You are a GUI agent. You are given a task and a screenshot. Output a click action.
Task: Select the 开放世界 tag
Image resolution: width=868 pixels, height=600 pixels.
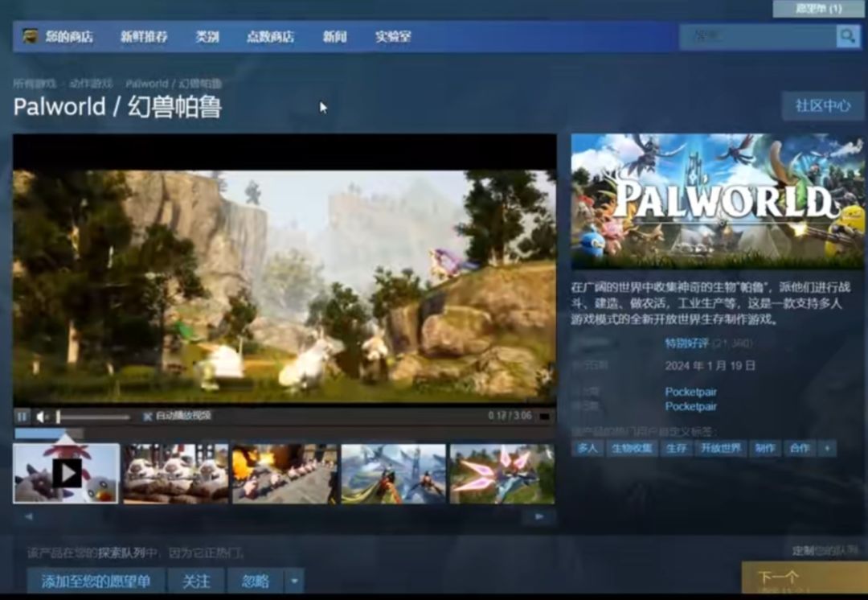coord(720,448)
